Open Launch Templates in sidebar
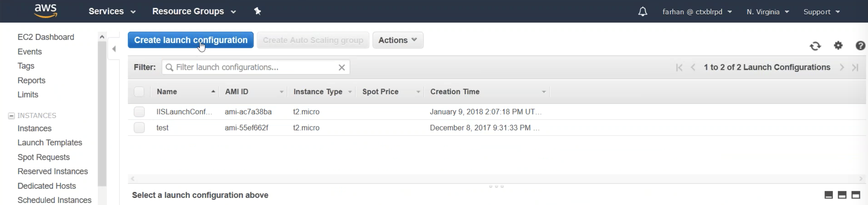The width and height of the screenshot is (868, 205). point(50,143)
